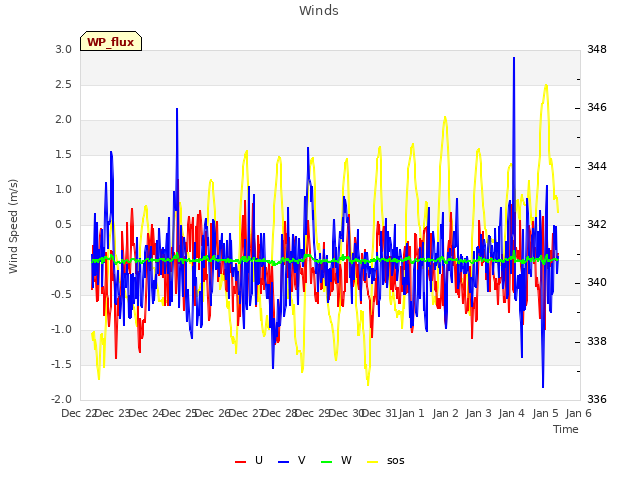Click the tallest blue V spike on Jan 4
640x480 pixels.
coord(514,58)
